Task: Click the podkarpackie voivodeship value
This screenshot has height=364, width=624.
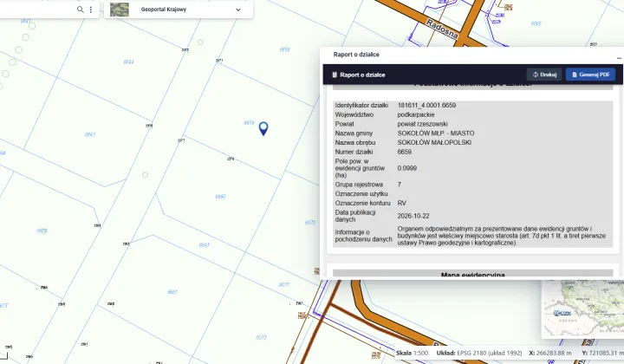Action: [x=416, y=114]
